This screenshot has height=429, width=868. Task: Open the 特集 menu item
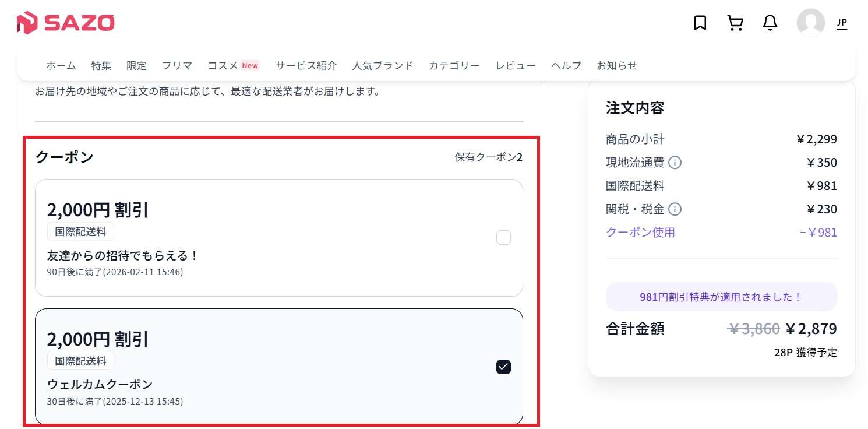pyautogui.click(x=101, y=65)
